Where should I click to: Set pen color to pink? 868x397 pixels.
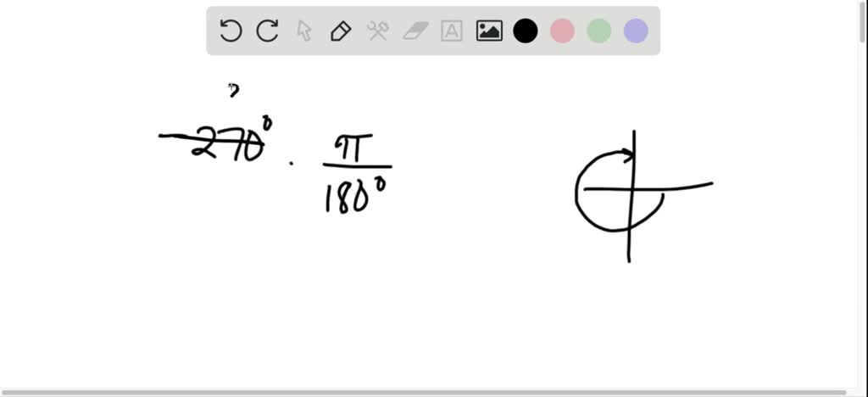(562, 31)
